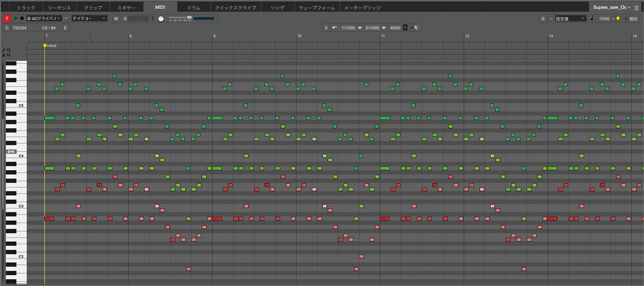Screen dimensions: 644x286
Task: Open the メーターブリッジ tab
Action: (361, 8)
